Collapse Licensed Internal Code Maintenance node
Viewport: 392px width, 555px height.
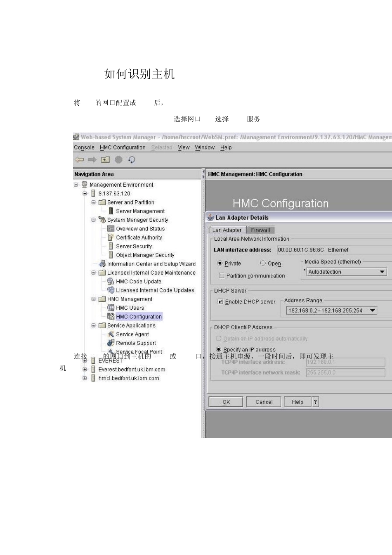pos(93,273)
